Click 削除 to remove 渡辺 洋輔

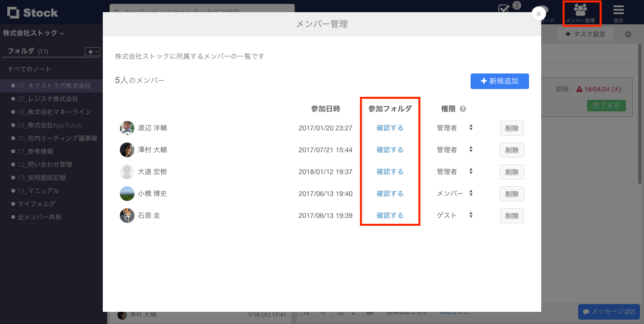point(511,128)
